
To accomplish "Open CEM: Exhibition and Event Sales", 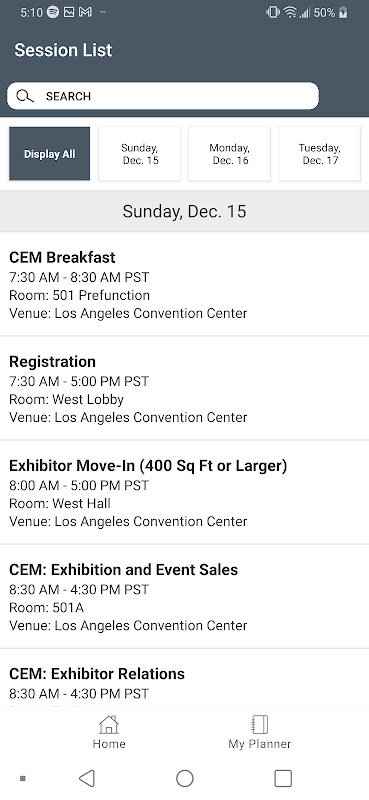I will pos(184,596).
